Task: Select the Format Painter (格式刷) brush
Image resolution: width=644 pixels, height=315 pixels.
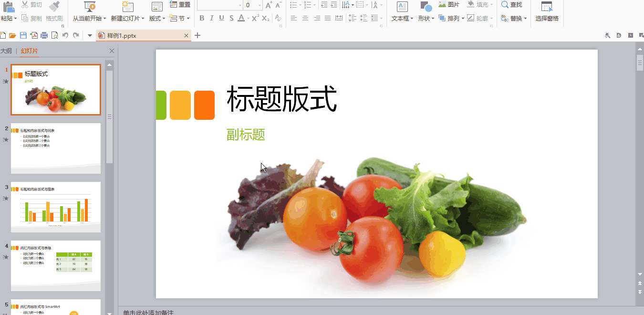Action: (54, 6)
